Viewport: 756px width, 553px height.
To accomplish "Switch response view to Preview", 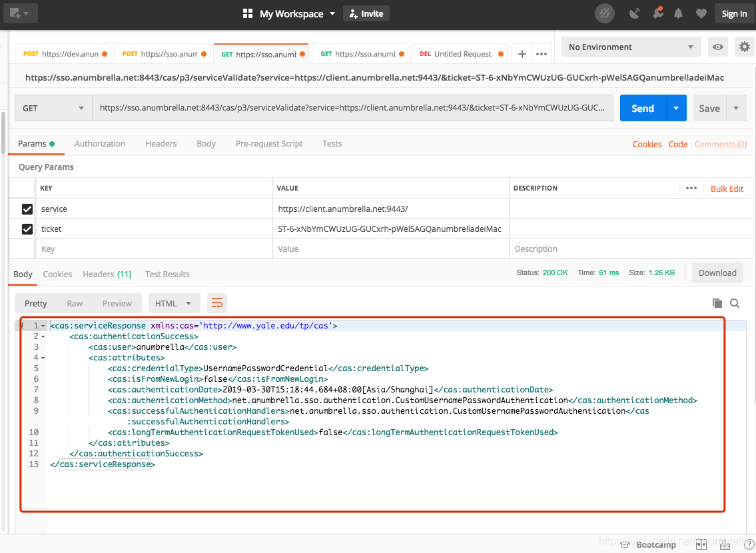I will (x=117, y=303).
